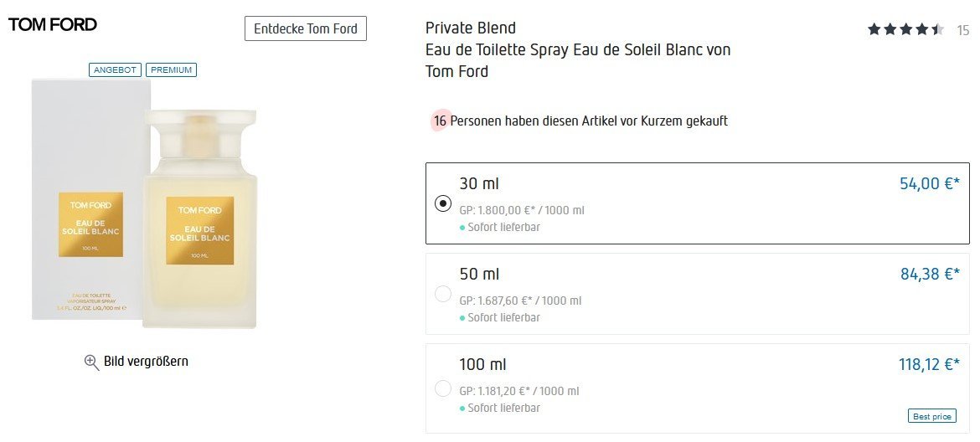The width and height of the screenshot is (980, 442).
Task: Select the 50 ml radio button
Action: 444,294
